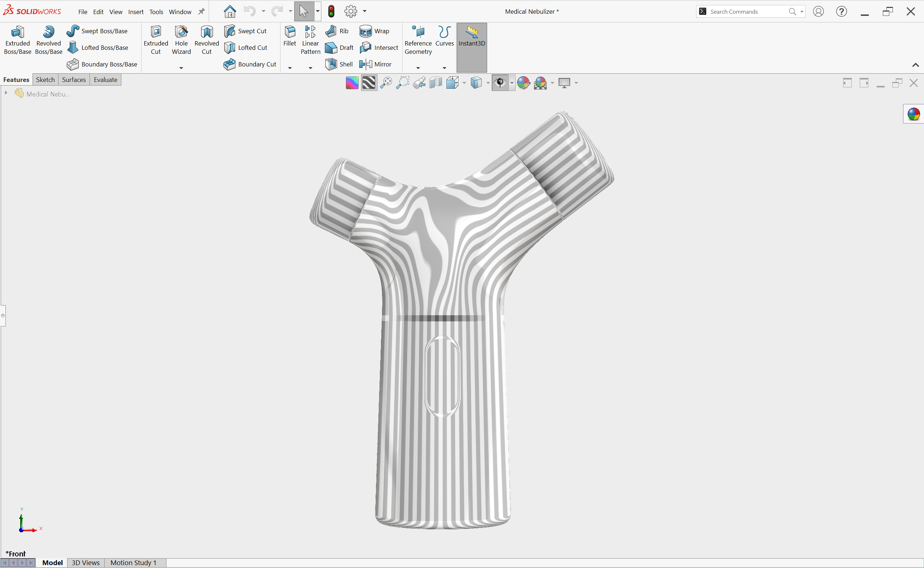
Task: Click the Fillet tool
Action: (290, 37)
